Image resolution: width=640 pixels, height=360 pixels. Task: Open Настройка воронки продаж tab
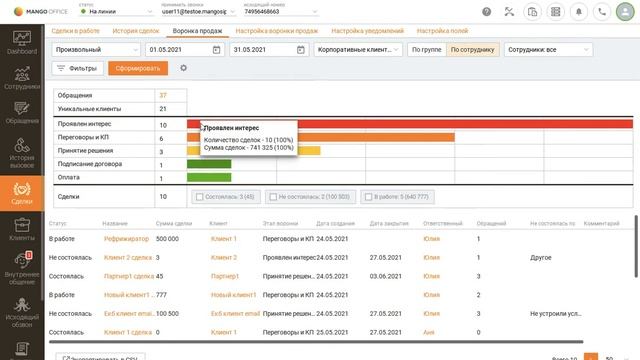[x=277, y=31]
